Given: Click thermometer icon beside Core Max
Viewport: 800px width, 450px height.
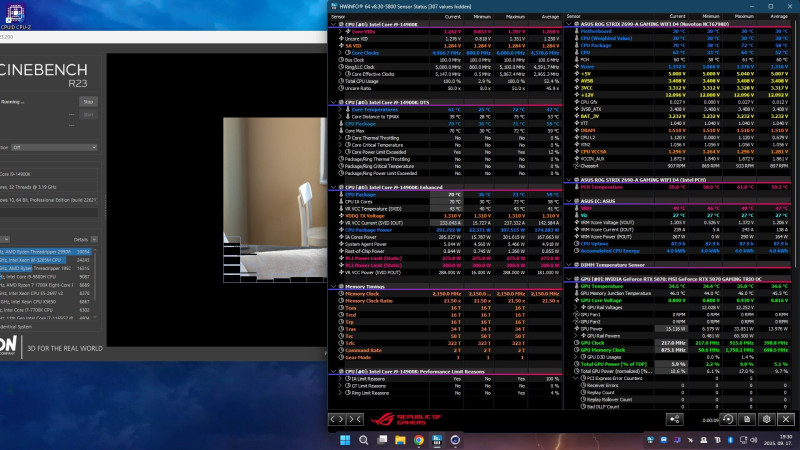Looking at the screenshot, I should click(x=341, y=131).
